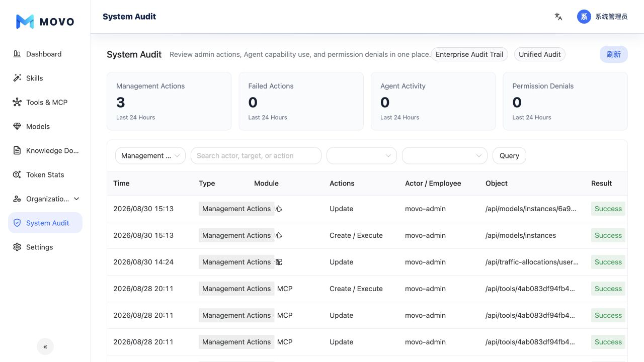The image size is (644, 362).
Task: Click Management Actions tag in 14:24 row
Action: point(236,262)
